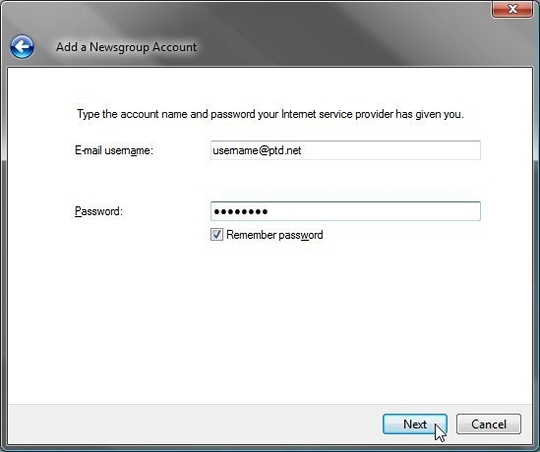
Task: Click the gray title bar area
Action: pos(344,34)
